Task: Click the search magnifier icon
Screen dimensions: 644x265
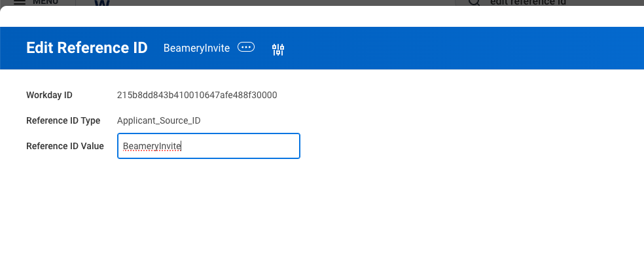Action: click(x=475, y=3)
